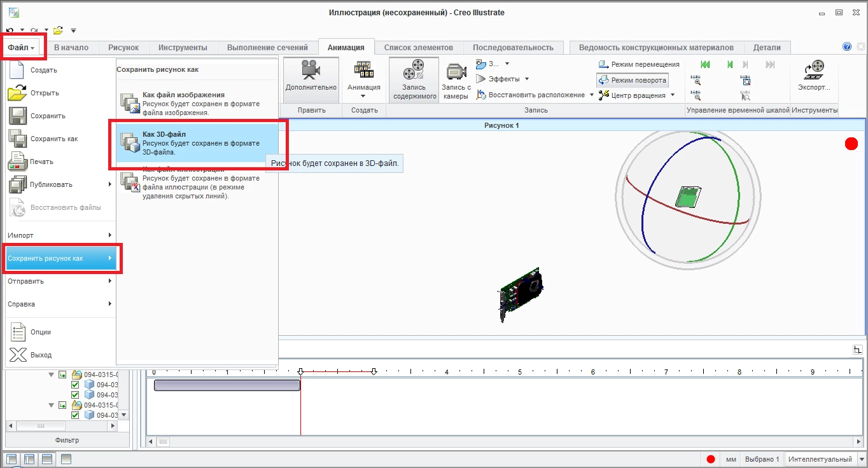Click the timeline horizontal scrollbar thumb
This screenshot has height=468, width=868.
164,441
